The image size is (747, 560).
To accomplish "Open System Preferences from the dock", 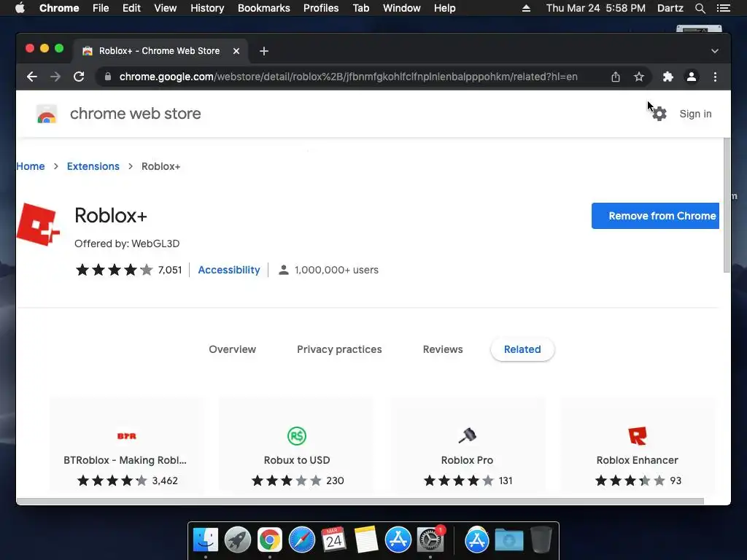I will coord(430,540).
